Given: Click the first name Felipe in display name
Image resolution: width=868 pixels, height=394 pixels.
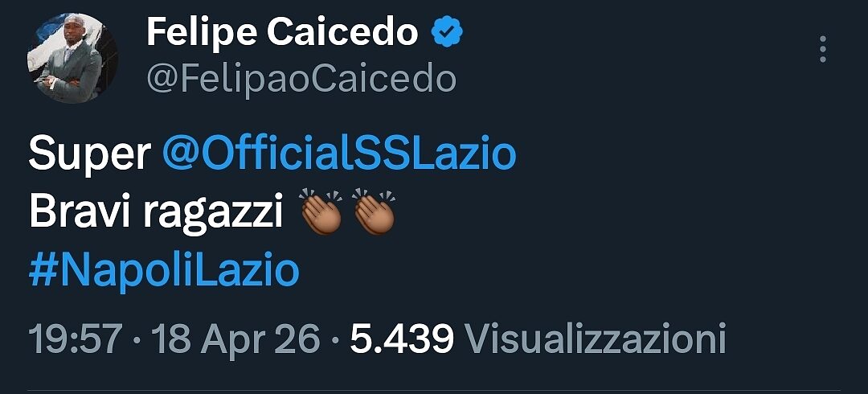Looking at the screenshot, I should pyautogui.click(x=201, y=33).
